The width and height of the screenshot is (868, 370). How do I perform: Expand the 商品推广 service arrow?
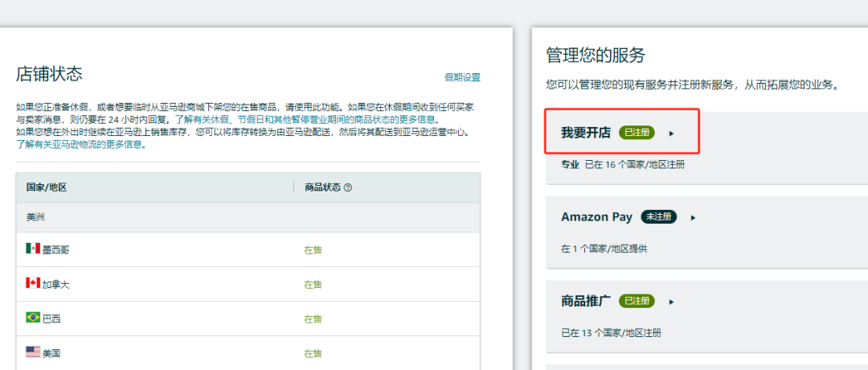click(x=671, y=302)
